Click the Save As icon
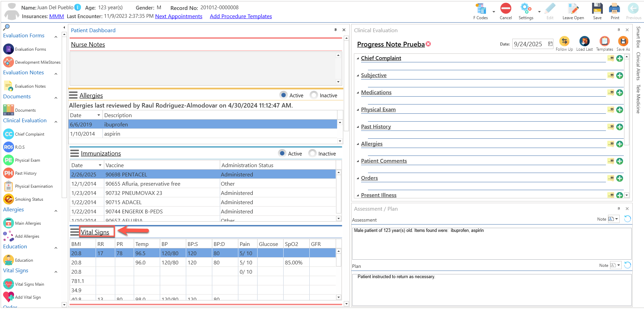Viewport: 644px width, 310px height. pyautogui.click(x=623, y=41)
